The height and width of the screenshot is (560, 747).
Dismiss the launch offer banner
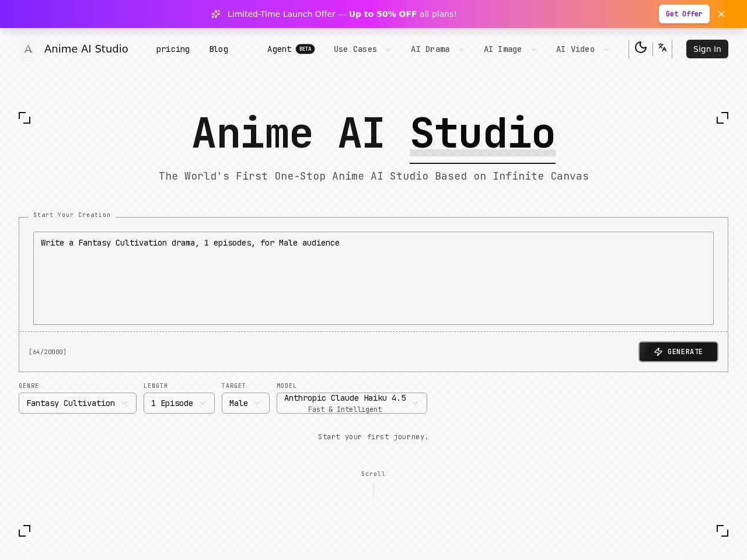click(x=721, y=14)
